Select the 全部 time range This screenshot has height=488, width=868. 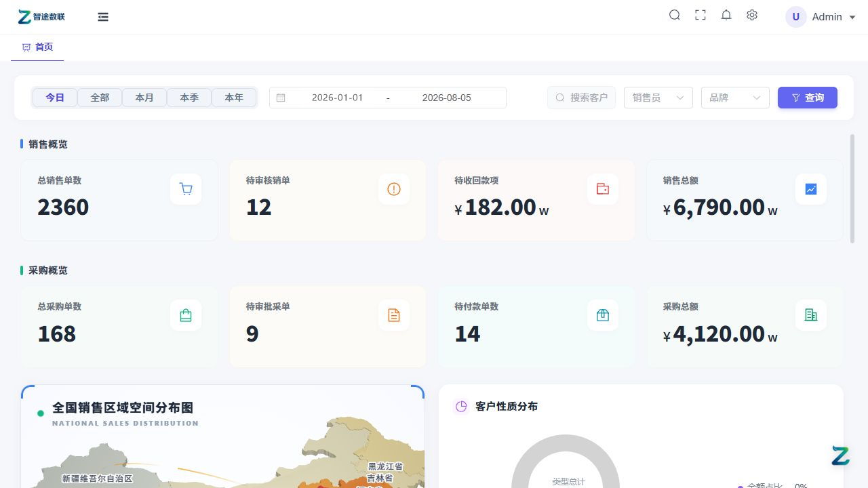pos(100,98)
